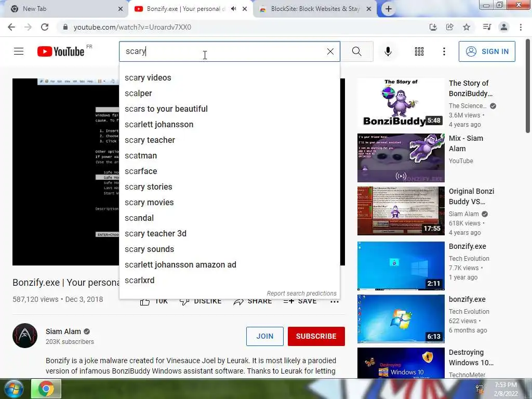Select the 'scary stories' suggestion
The image size is (532, 399).
pos(229,187)
